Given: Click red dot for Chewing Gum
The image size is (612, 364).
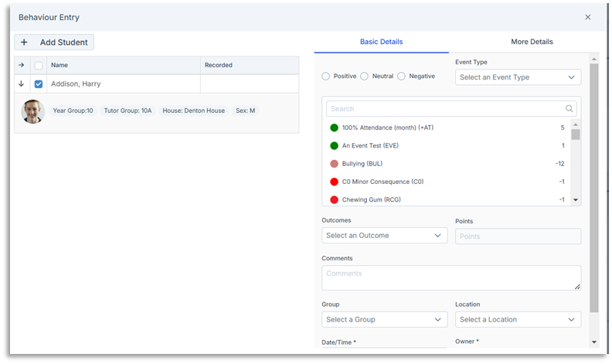Looking at the screenshot, I should click(334, 199).
